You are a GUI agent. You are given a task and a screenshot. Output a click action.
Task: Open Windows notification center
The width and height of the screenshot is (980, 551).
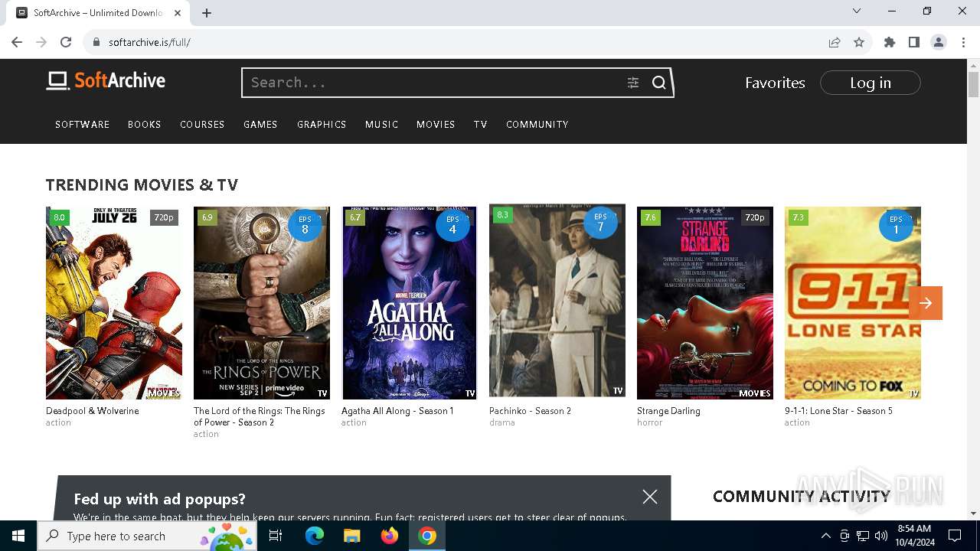(955, 536)
